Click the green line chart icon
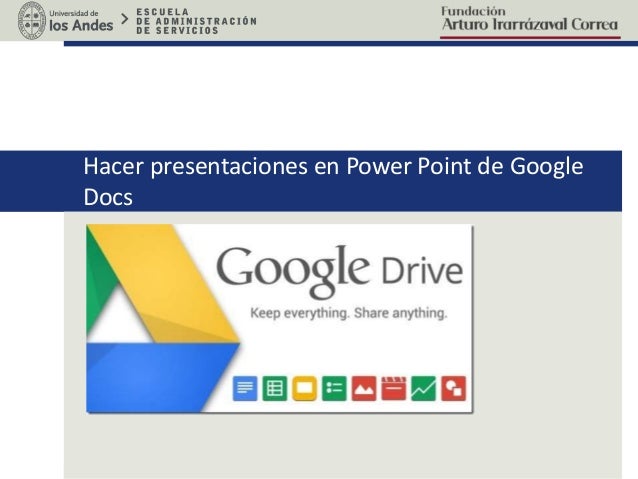638x479 pixels. coord(423,388)
